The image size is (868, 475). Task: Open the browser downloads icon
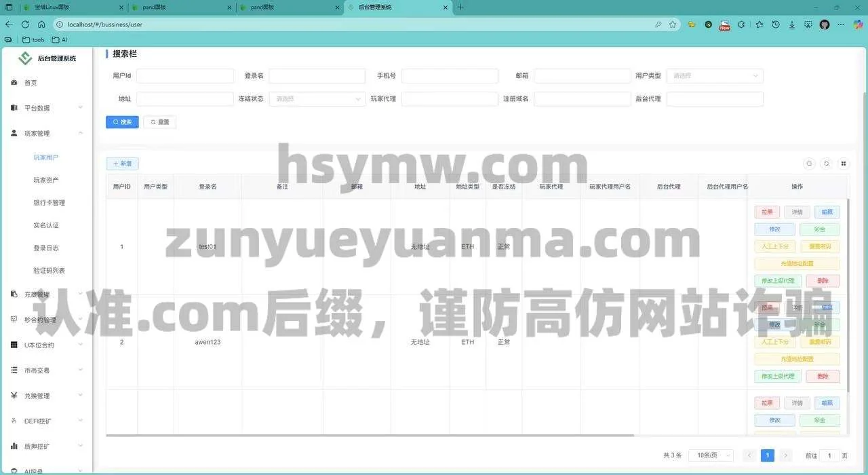click(x=791, y=24)
